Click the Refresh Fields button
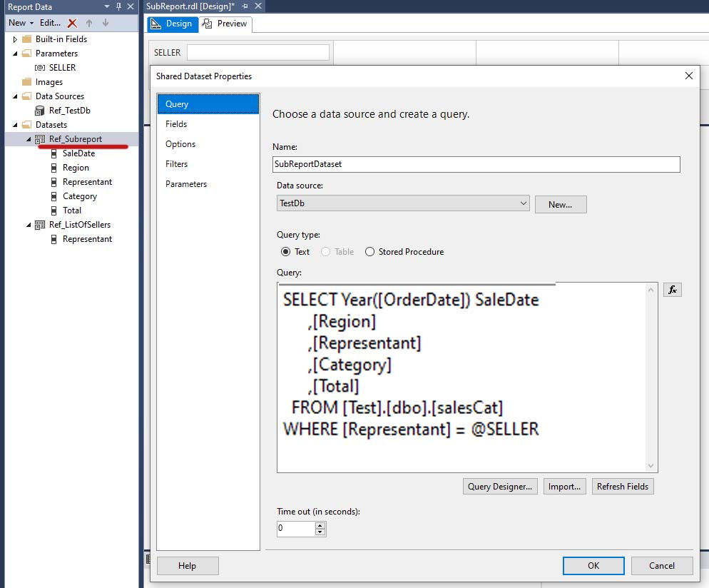Screen dimensions: 709x588 click(x=622, y=486)
